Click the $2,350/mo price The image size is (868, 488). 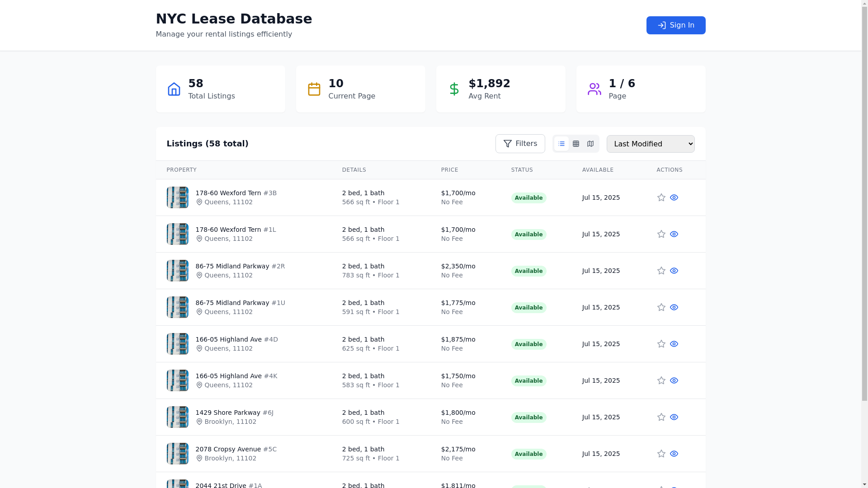click(458, 266)
